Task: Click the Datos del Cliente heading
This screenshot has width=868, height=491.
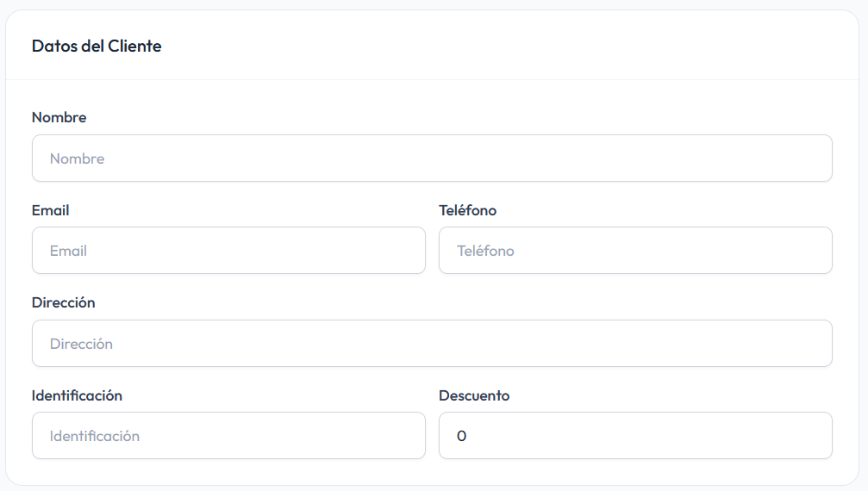Action: (x=97, y=47)
